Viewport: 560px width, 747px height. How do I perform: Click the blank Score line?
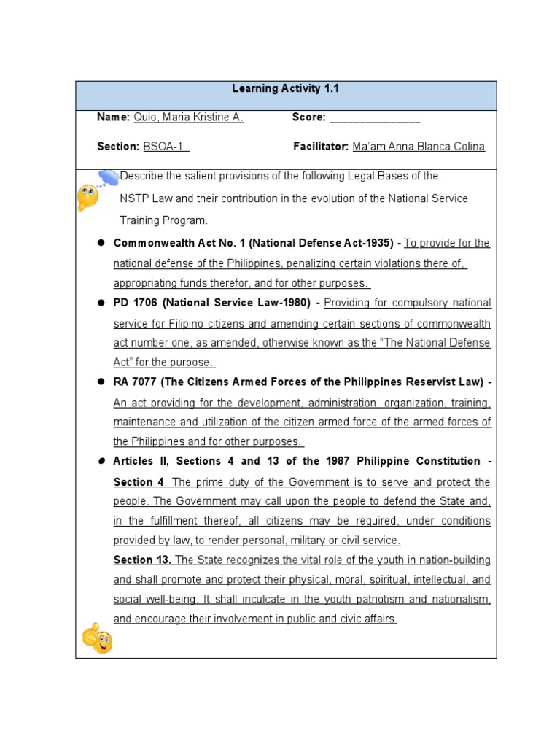click(375, 118)
